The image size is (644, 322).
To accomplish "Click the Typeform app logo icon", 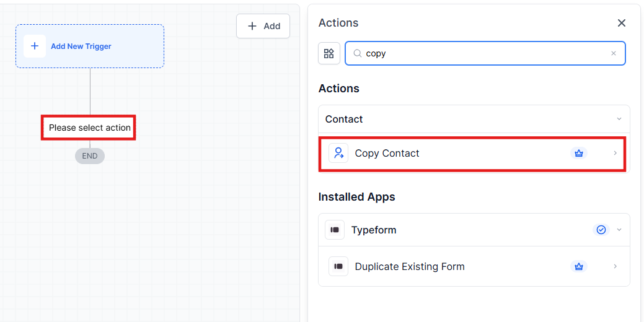I will coord(335,230).
